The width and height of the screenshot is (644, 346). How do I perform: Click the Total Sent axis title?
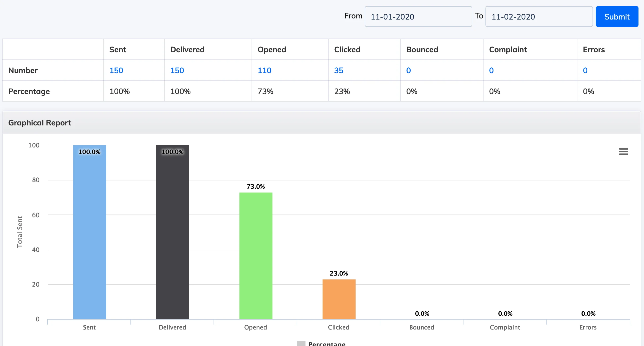pos(20,232)
